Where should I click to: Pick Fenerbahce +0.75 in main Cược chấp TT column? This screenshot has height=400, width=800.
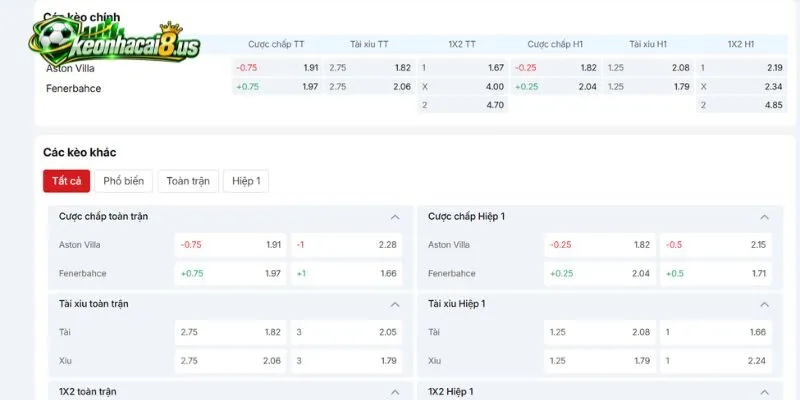coord(277,87)
